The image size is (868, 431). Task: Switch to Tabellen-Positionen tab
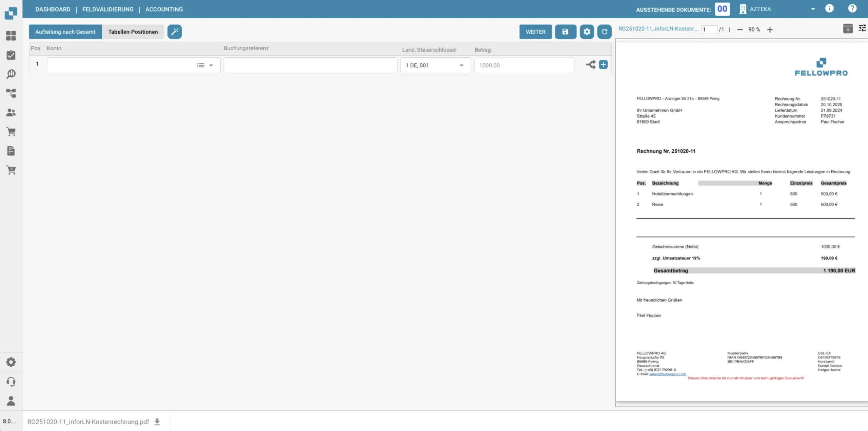133,32
